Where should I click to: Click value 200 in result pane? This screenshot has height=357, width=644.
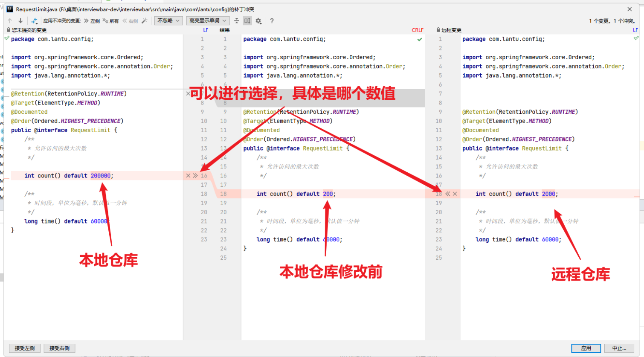(328, 194)
